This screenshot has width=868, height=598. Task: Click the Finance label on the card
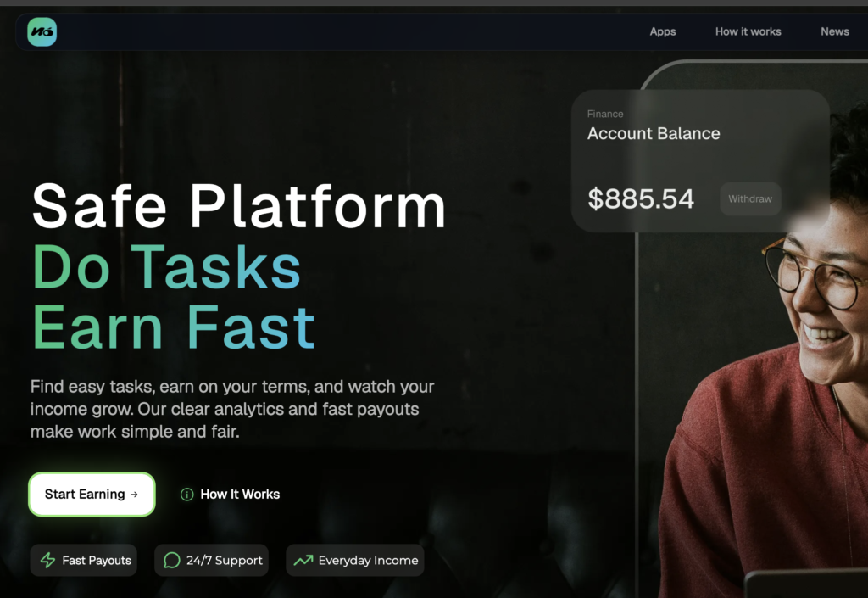coord(605,114)
